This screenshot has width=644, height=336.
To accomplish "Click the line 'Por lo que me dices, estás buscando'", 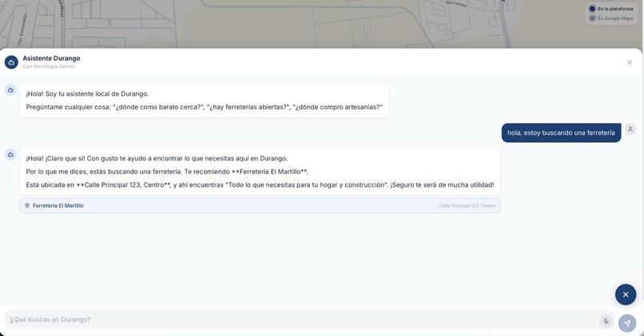I will tap(167, 172).
